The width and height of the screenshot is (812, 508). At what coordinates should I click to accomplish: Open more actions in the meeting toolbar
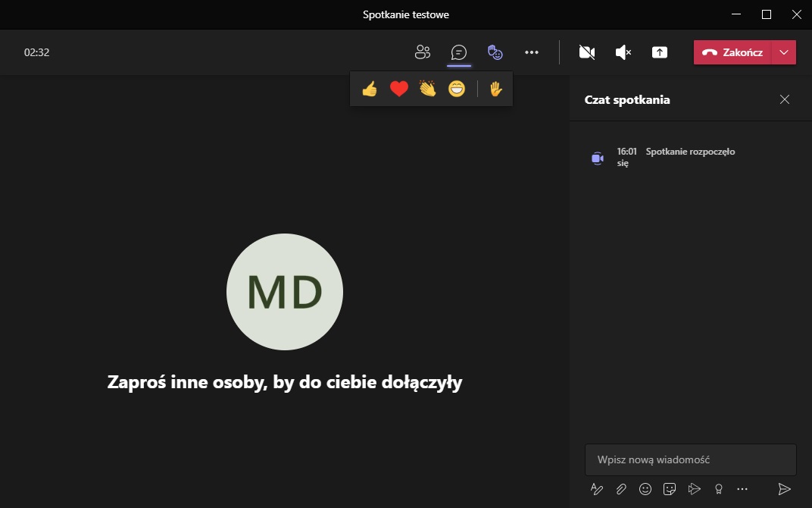(x=532, y=52)
